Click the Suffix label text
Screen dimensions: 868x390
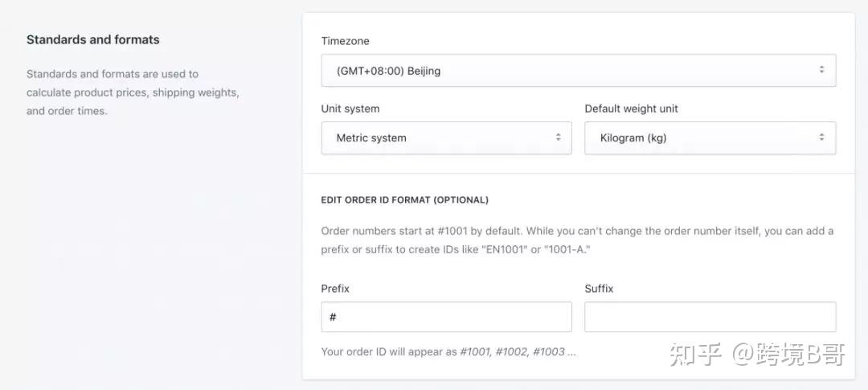[x=599, y=288]
